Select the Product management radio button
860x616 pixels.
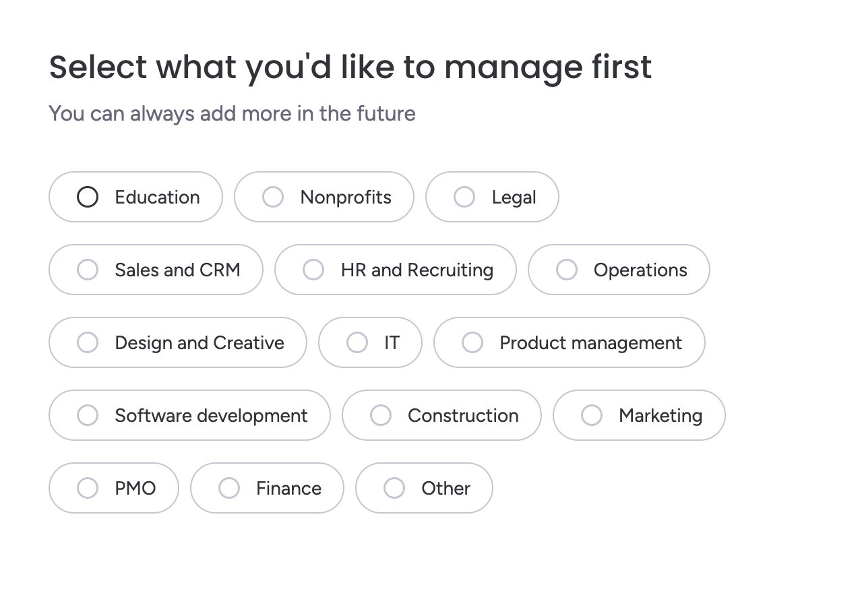point(472,342)
